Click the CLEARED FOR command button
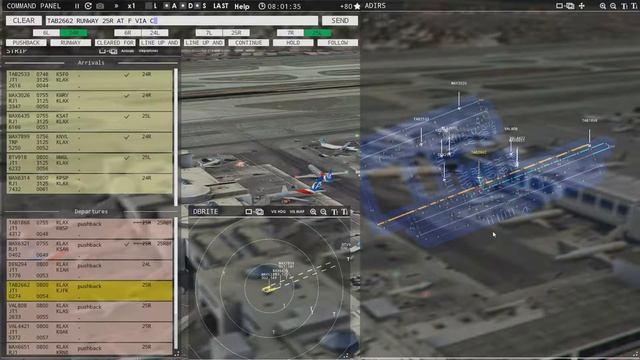This screenshot has width=640, height=360. 115,42
